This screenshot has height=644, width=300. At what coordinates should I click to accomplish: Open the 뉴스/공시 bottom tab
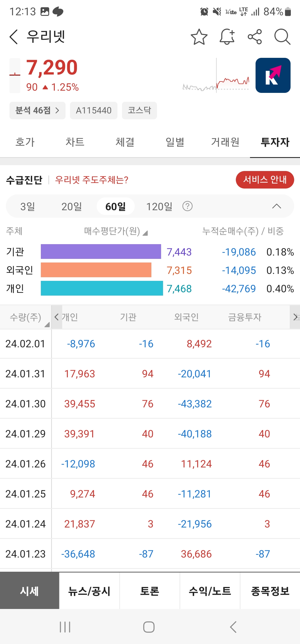(89, 591)
